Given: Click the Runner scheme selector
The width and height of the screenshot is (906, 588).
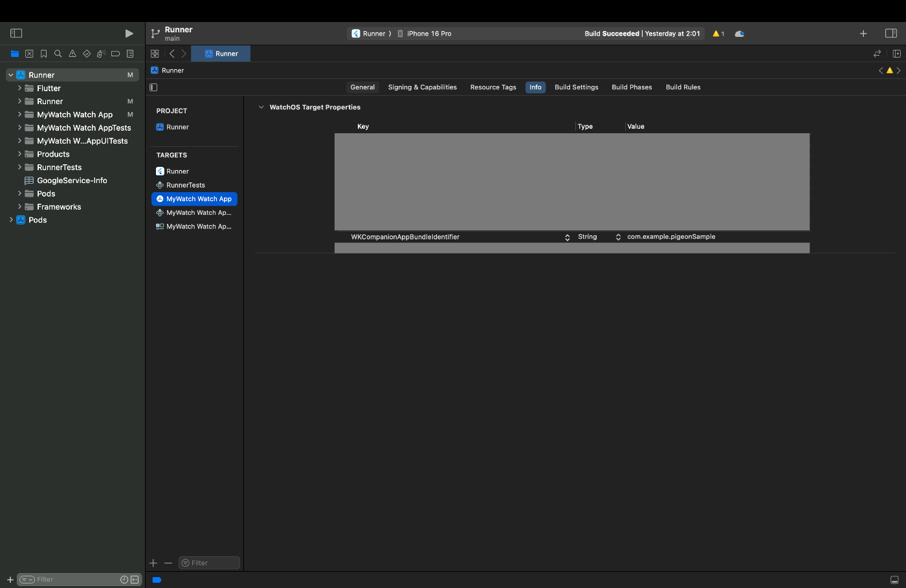Looking at the screenshot, I should point(368,34).
